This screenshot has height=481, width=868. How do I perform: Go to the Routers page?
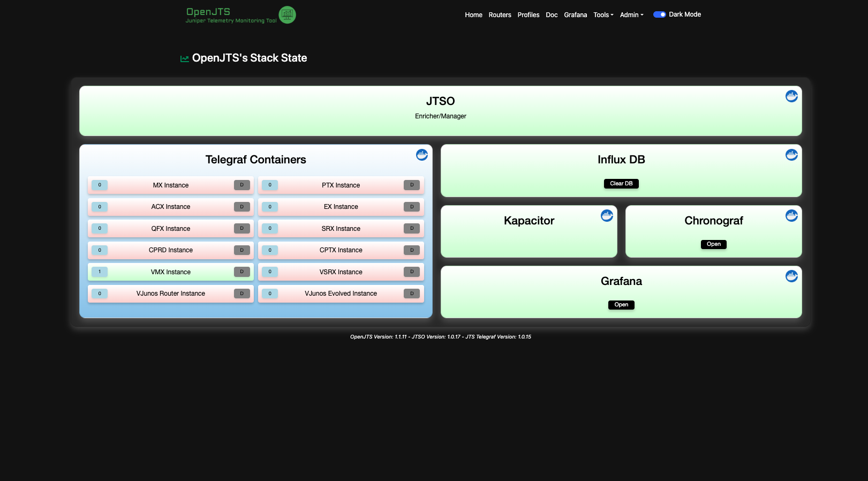(500, 15)
